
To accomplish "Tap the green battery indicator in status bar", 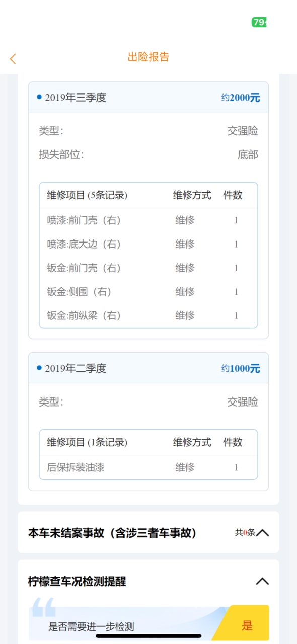I will (x=259, y=22).
